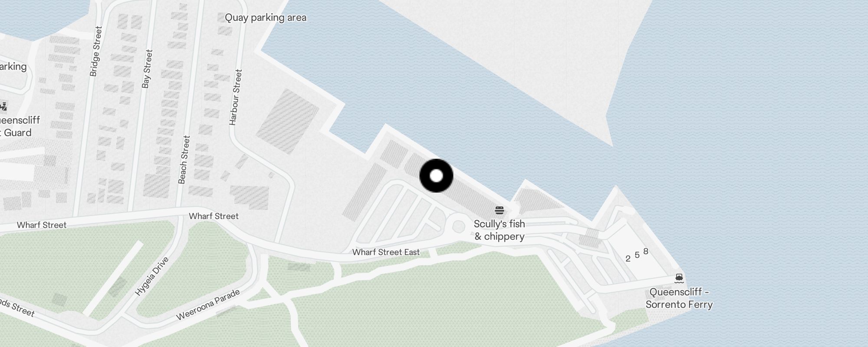Image resolution: width=868 pixels, height=347 pixels.
Task: Select berth number 5 near ferry
Action: [637, 255]
